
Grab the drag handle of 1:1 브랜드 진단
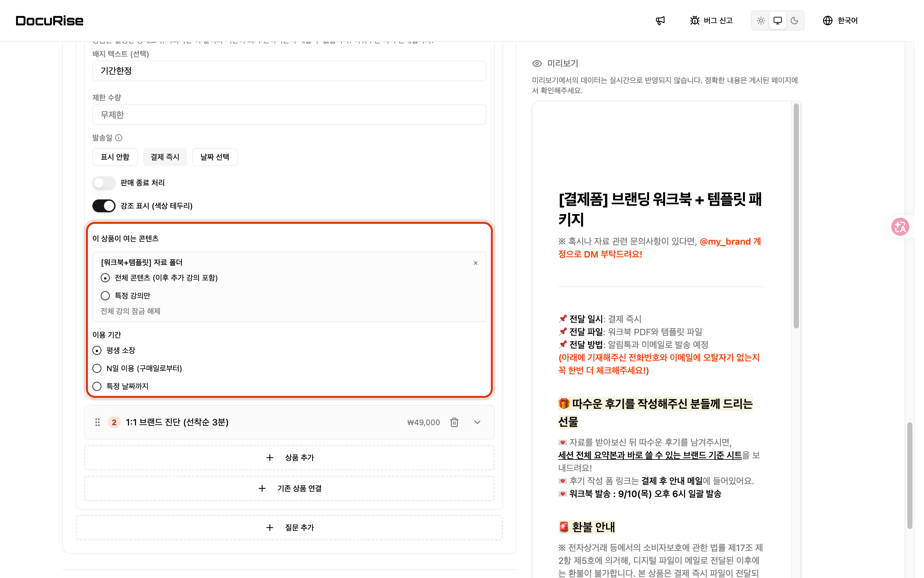97,422
